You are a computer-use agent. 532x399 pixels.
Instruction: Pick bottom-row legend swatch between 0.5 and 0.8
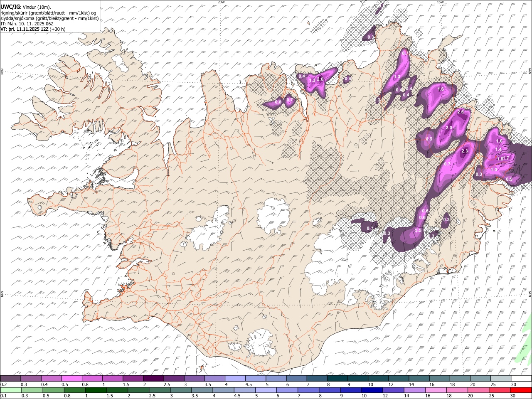[53, 390]
